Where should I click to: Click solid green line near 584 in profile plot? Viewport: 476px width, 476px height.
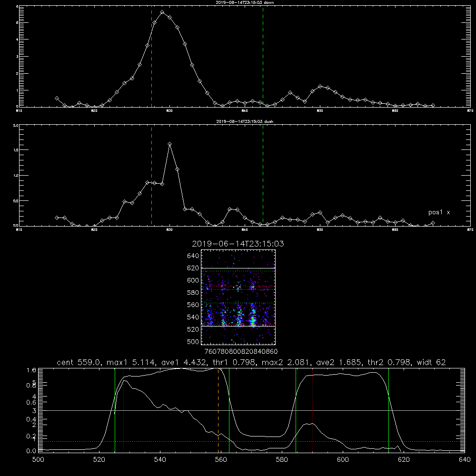[296, 410]
